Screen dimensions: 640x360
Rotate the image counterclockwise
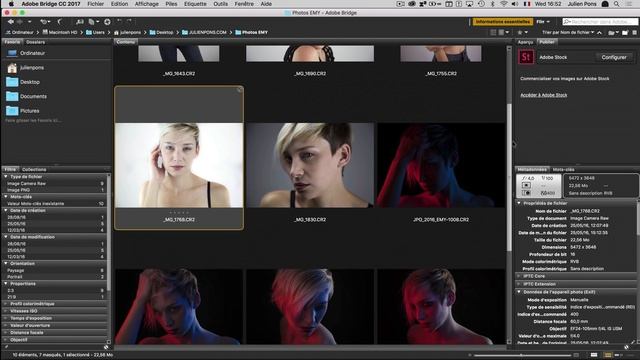point(119,21)
